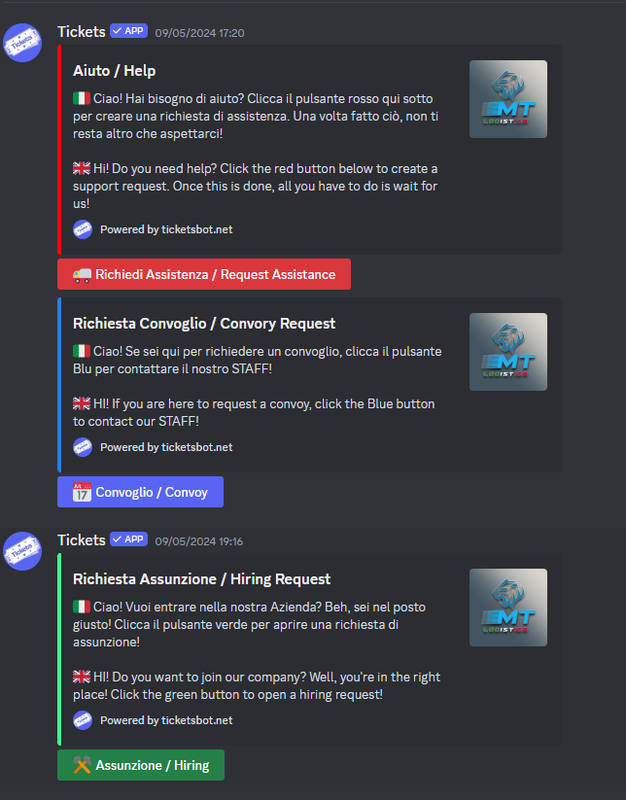Open EMT Logistica thumbnail in Convoy Request embed
Viewport: 626px width, 800px height.
click(x=508, y=352)
